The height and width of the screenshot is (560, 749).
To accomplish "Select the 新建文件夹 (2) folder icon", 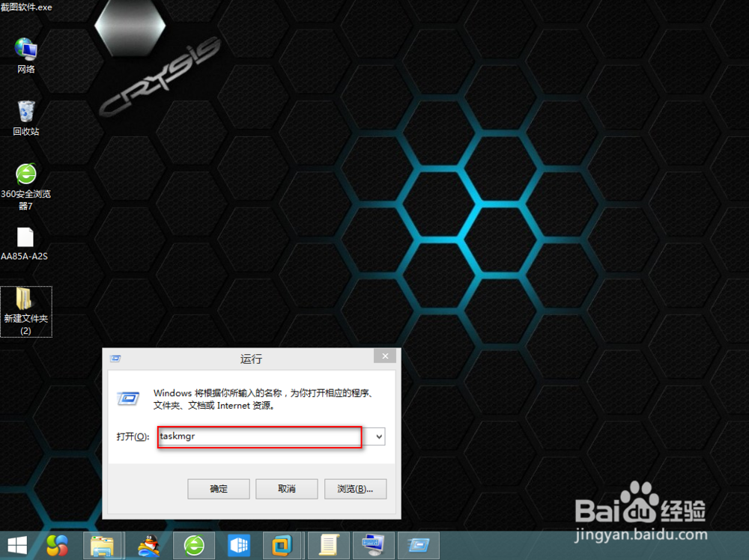I will pos(25,311).
